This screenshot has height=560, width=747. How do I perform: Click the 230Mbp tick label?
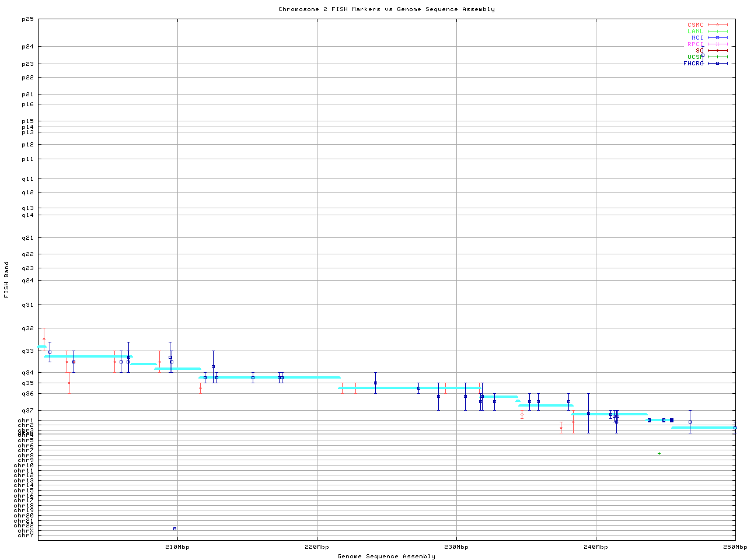pyautogui.click(x=456, y=547)
